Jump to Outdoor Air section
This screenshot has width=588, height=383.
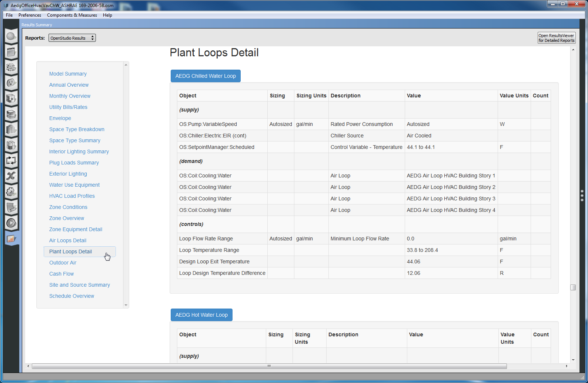(63, 263)
